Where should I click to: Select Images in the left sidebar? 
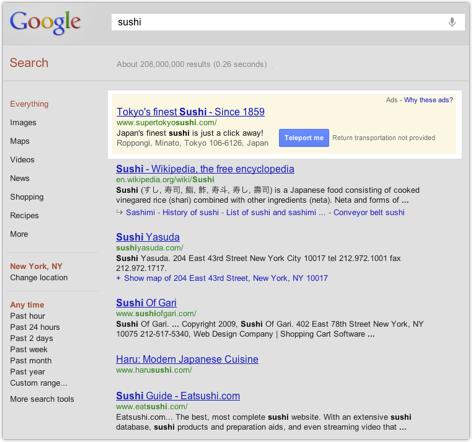23,123
